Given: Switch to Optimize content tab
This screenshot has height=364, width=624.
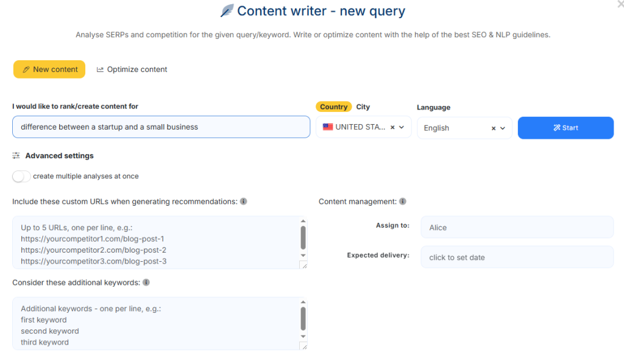Looking at the screenshot, I should click(x=132, y=69).
